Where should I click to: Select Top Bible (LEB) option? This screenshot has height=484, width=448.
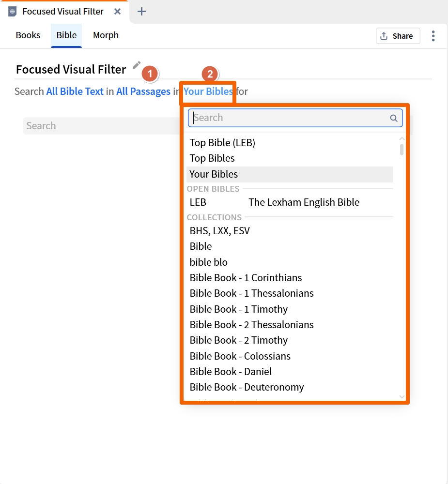290,143
